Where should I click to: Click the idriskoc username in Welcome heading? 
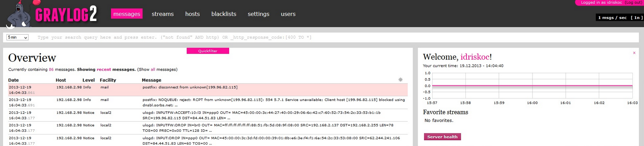[475, 57]
